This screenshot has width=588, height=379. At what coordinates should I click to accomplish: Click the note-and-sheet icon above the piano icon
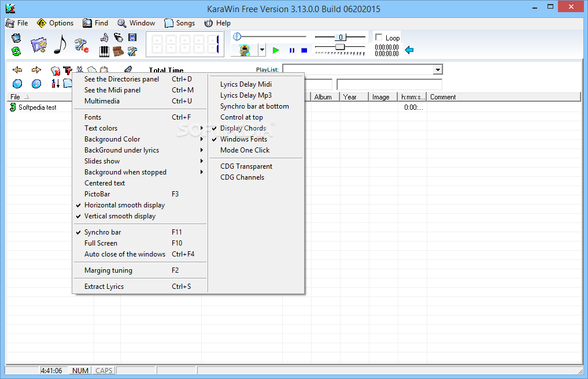pos(104,37)
